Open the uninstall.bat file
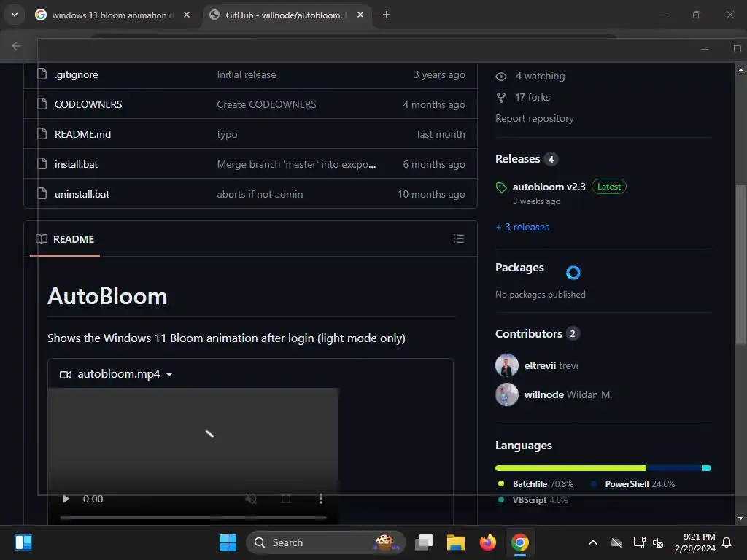 pyautogui.click(x=82, y=194)
